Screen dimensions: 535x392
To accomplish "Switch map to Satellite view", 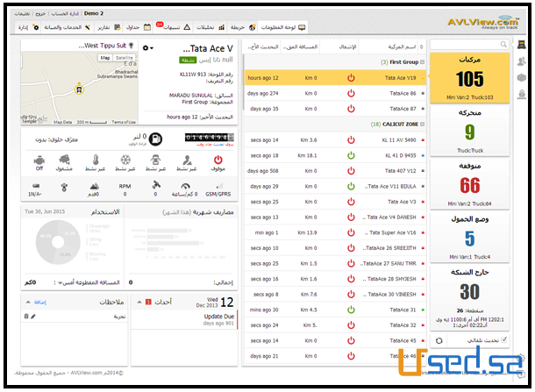I will point(125,58).
